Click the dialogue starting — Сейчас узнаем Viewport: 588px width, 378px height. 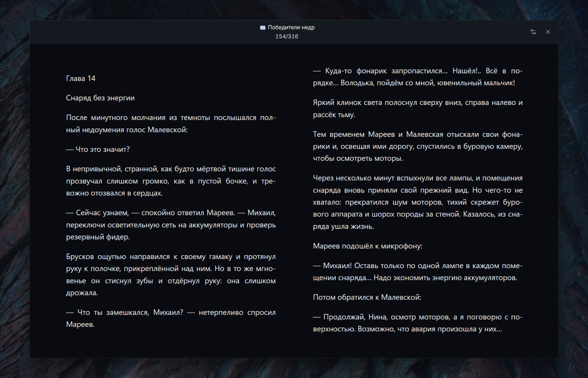(x=171, y=225)
